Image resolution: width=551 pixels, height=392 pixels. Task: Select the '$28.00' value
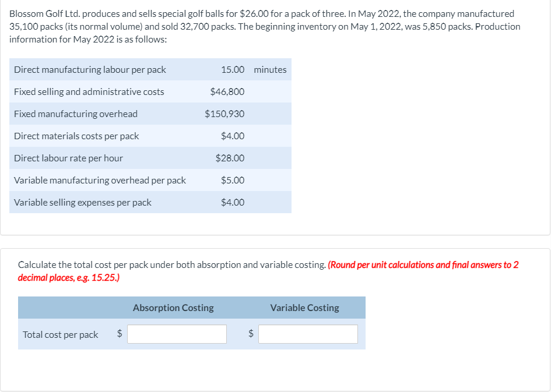pyautogui.click(x=230, y=158)
